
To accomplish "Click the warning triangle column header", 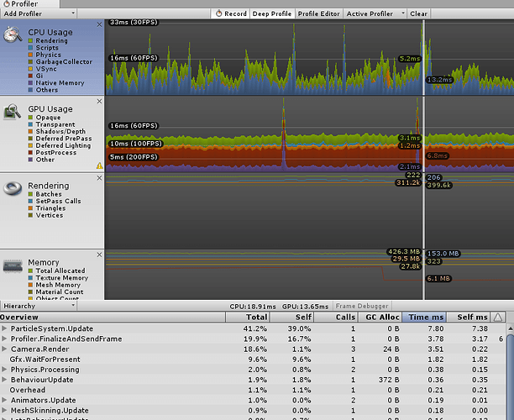I will (498, 317).
